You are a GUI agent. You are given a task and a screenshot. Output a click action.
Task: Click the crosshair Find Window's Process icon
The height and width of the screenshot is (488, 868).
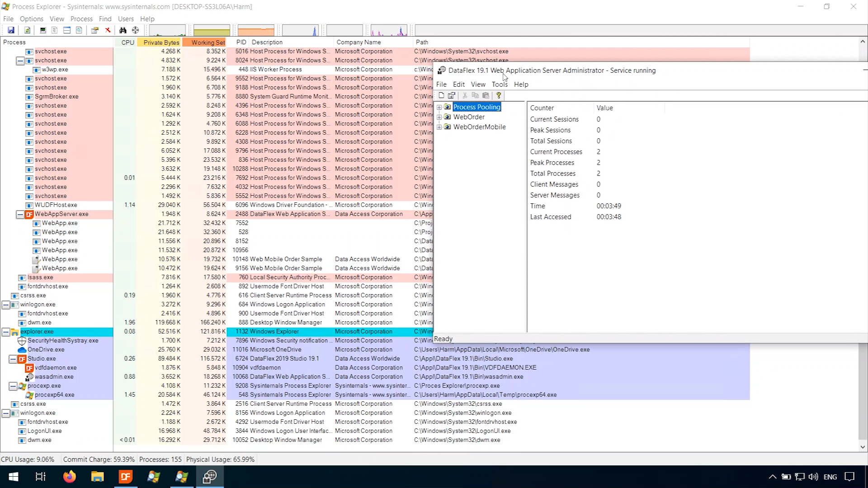coord(135,30)
